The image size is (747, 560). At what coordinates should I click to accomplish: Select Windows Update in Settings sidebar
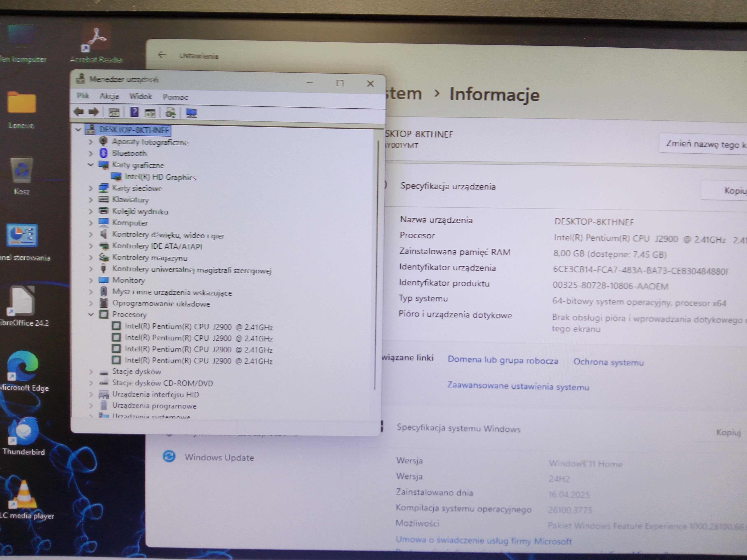[219, 457]
